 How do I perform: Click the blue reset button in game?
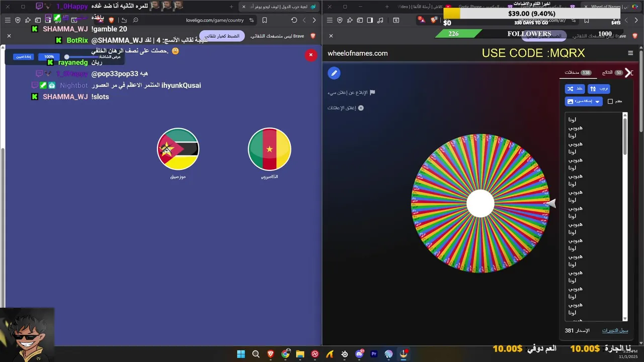(24, 57)
